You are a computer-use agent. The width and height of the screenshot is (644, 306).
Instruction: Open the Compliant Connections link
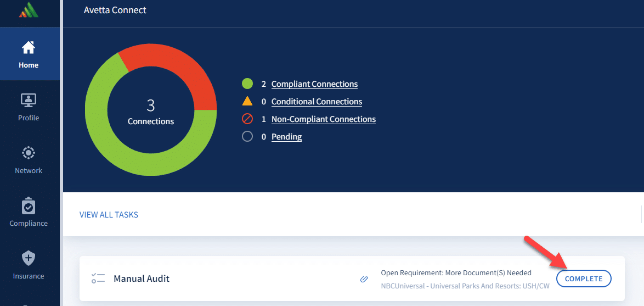tap(315, 84)
